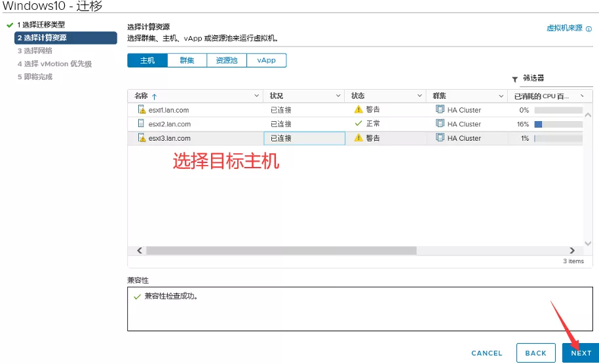Viewport: 599px width, 364px height.
Task: Click the 筛选器 filter input field
Action: tap(556, 79)
